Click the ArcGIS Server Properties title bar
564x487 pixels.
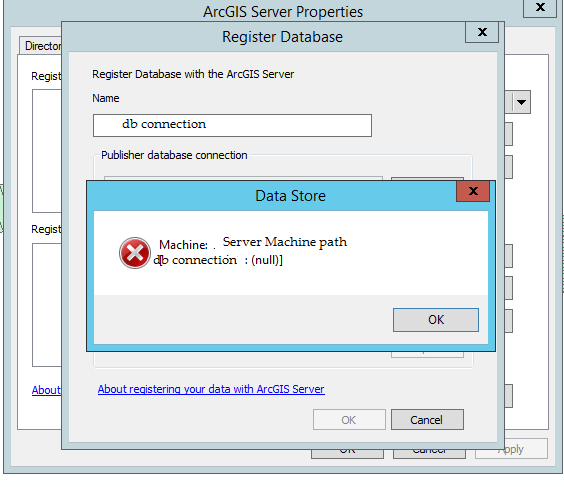click(x=283, y=12)
